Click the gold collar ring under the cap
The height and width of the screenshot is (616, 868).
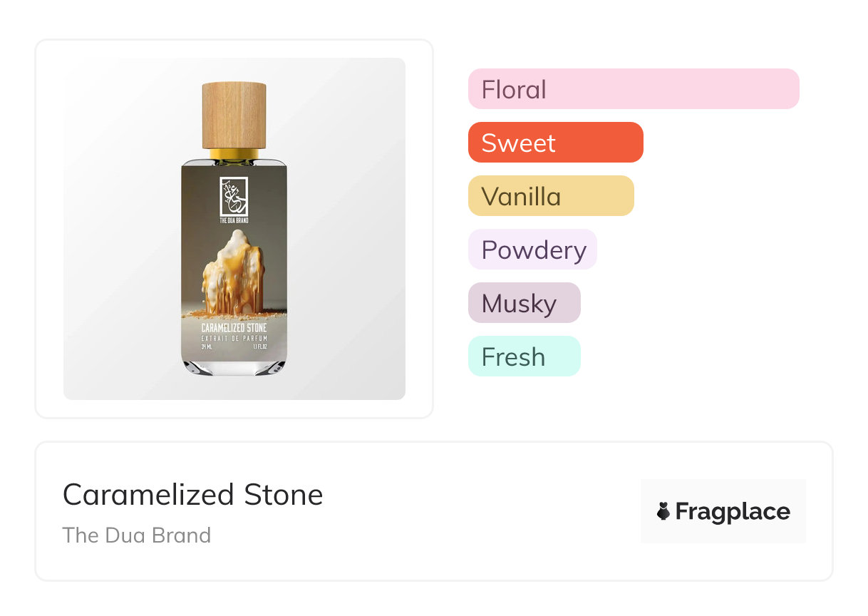pos(234,153)
